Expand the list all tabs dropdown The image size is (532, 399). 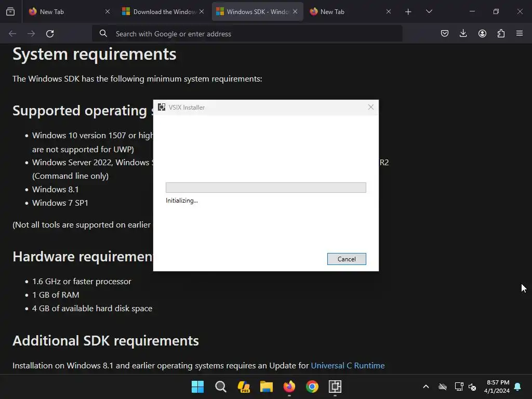429,11
